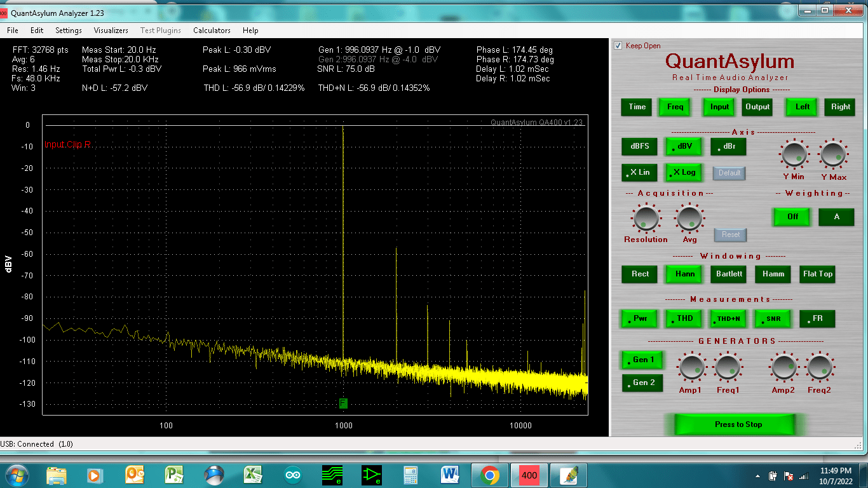
Task: Select X Log axis scaling
Action: [x=684, y=172]
